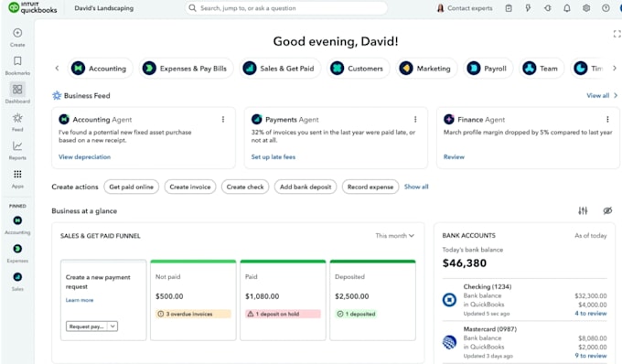Open Payments Agent card options menu
622x364 pixels.
[415, 119]
